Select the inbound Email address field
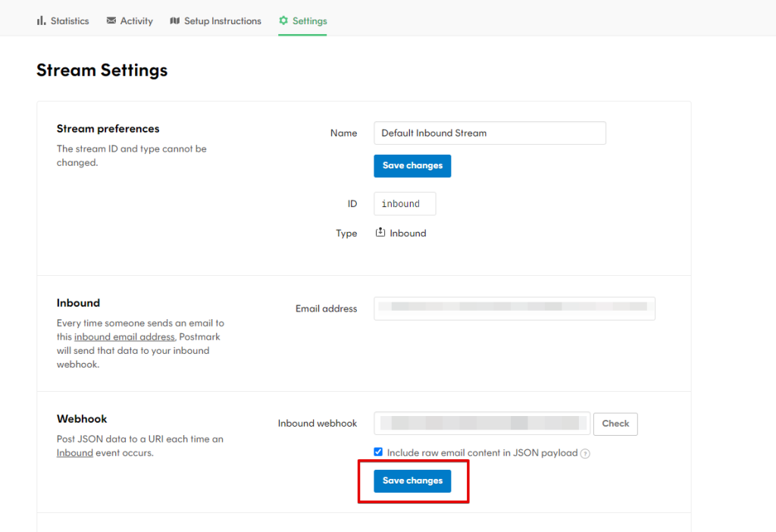776x532 pixels. pos(514,308)
